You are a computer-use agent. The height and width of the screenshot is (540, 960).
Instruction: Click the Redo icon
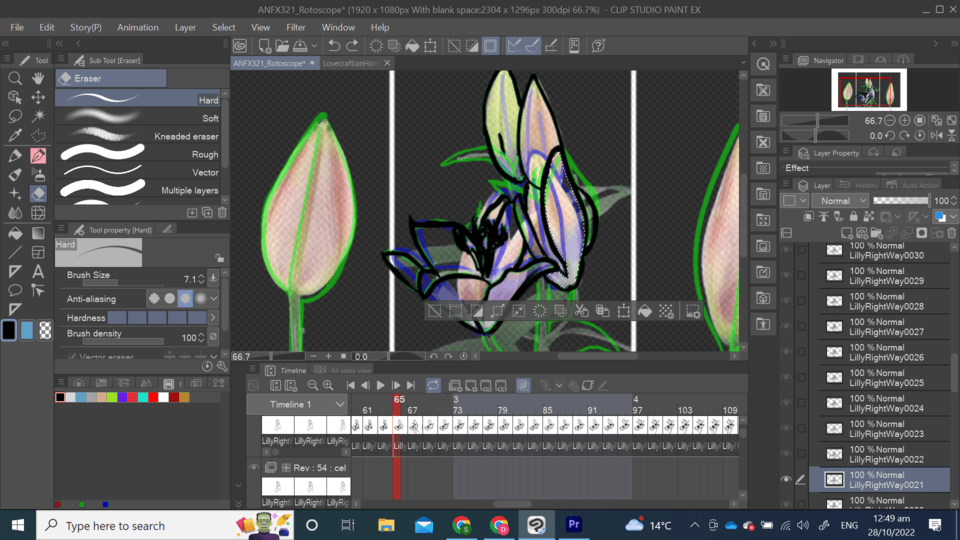352,46
